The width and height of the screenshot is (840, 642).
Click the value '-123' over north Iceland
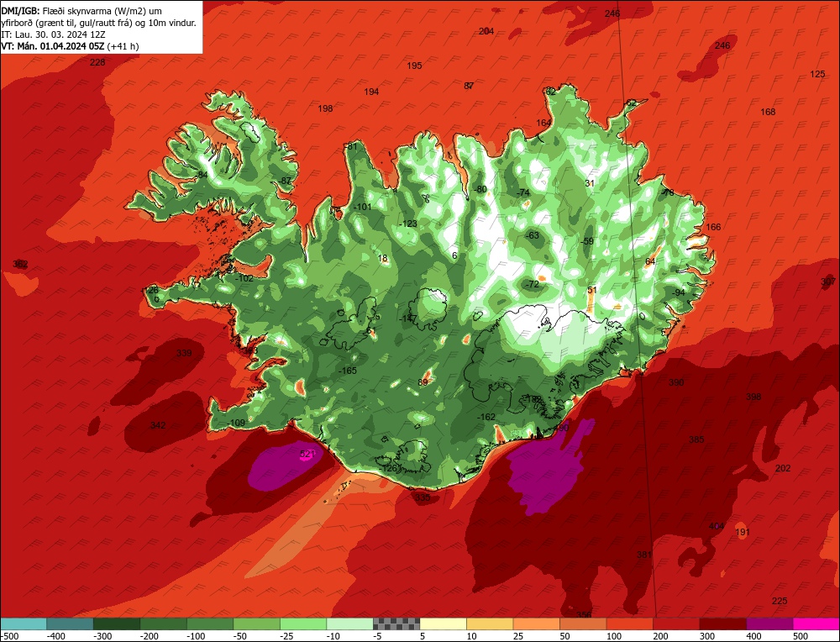tap(407, 224)
